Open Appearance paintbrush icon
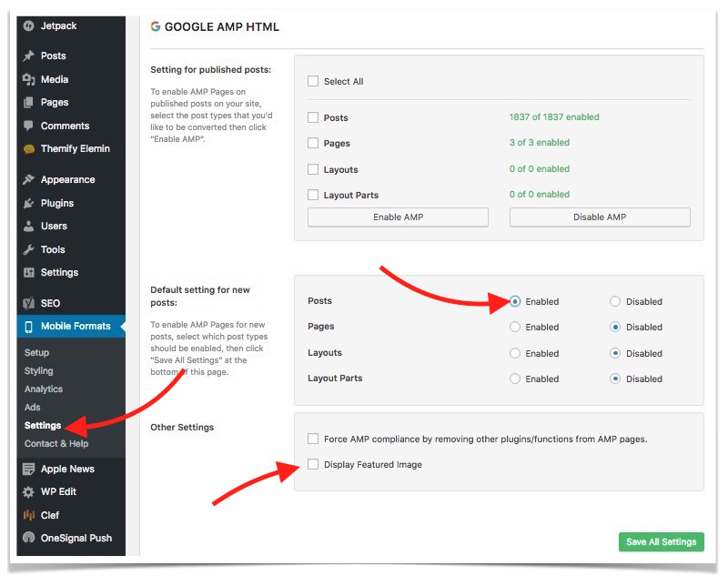Screen dimensions: 728x576 coord(29,180)
